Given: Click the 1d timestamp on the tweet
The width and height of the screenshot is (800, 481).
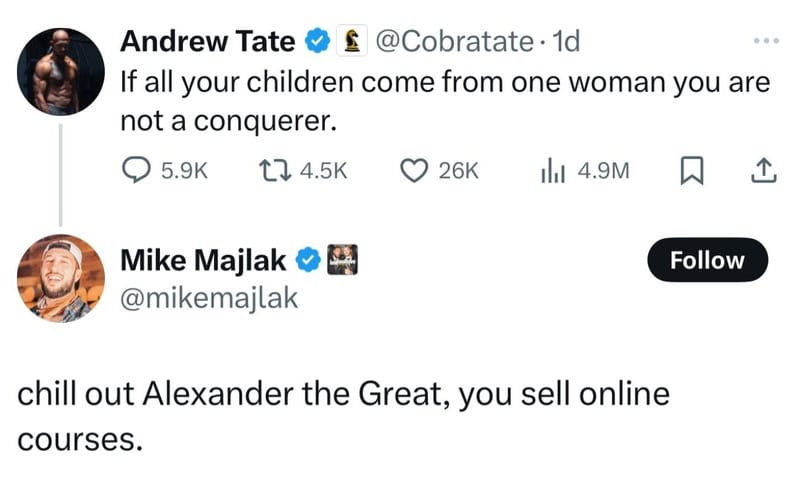Looking at the screenshot, I should tap(565, 41).
